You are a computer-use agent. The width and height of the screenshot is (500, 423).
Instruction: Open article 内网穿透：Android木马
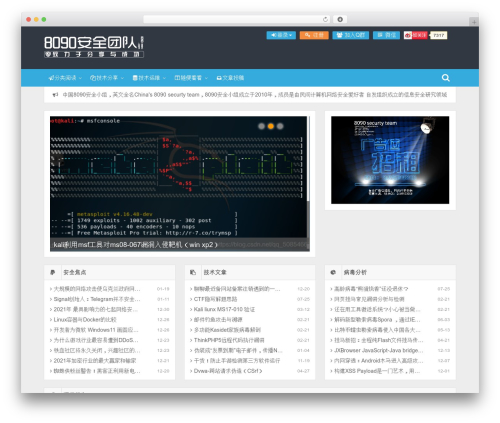pyautogui.click(x=379, y=360)
